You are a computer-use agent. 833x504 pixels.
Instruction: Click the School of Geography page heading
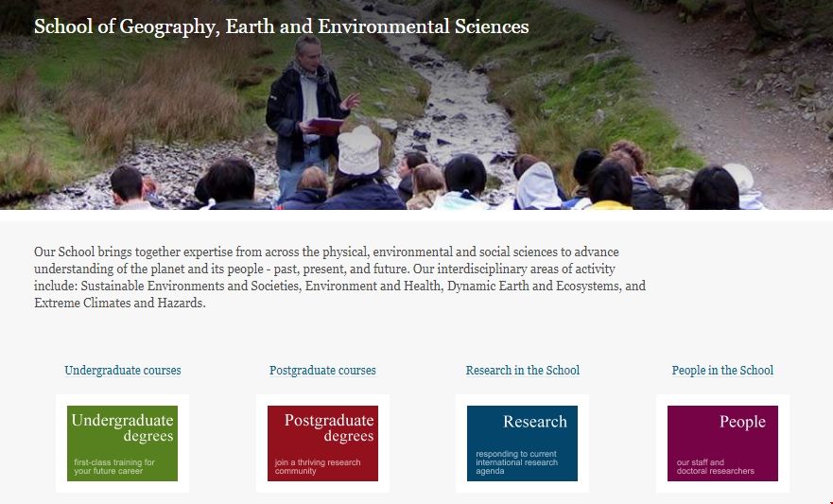(x=281, y=26)
